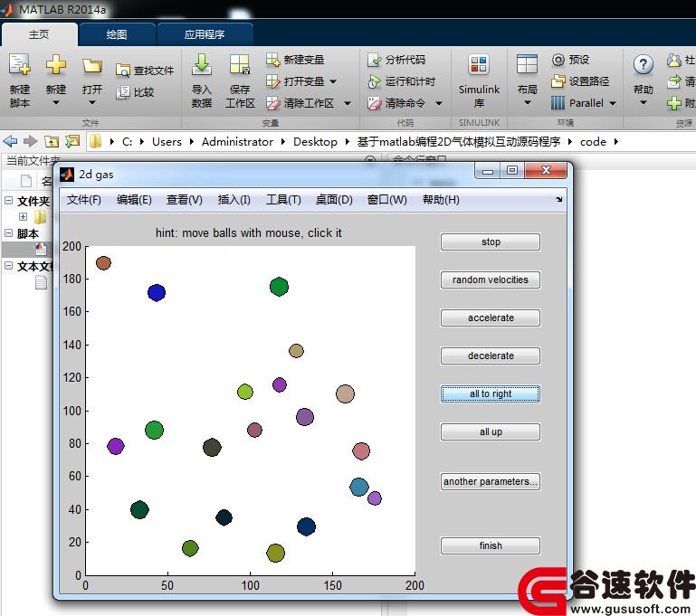Open the Help (帮助) dropdown arrow
The height and width of the screenshot is (616, 696).
(x=643, y=103)
